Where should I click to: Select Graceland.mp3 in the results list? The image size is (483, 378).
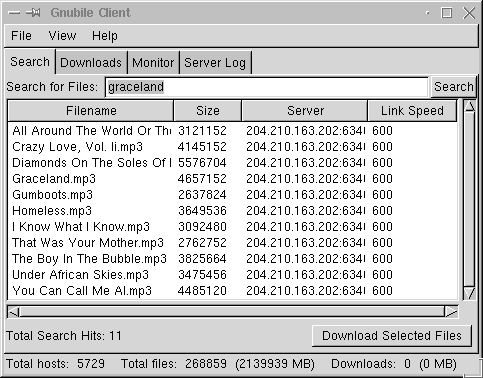233,179
